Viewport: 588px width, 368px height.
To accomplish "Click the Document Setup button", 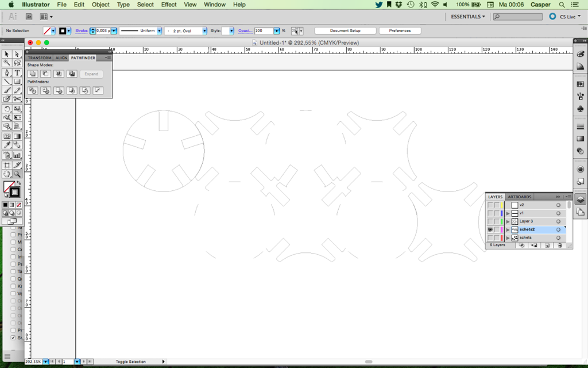I will 345,31.
